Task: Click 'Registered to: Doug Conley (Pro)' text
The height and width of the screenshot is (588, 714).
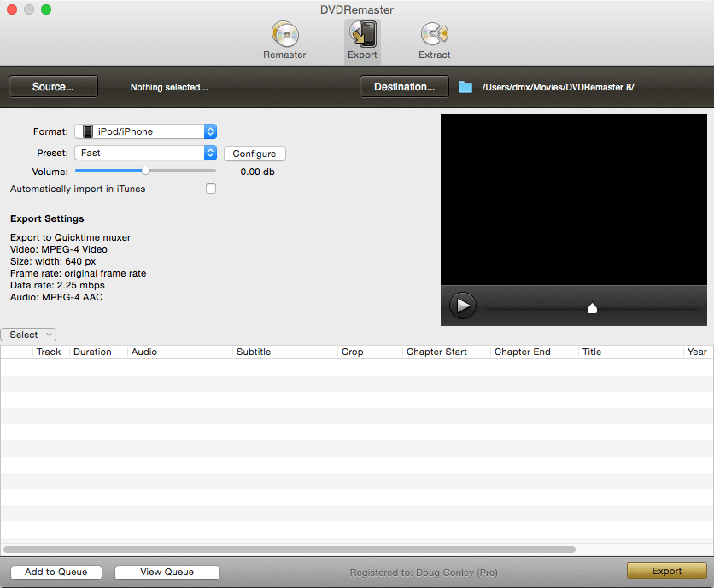Action: 424,573
